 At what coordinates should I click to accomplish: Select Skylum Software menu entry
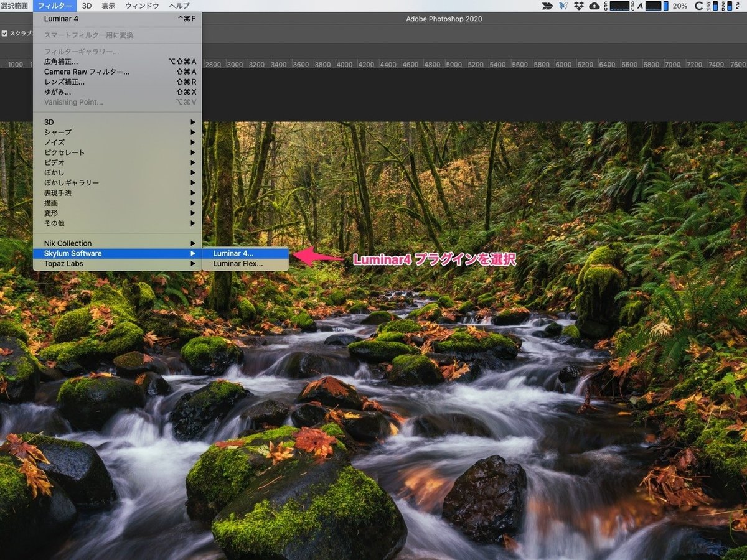tap(118, 253)
